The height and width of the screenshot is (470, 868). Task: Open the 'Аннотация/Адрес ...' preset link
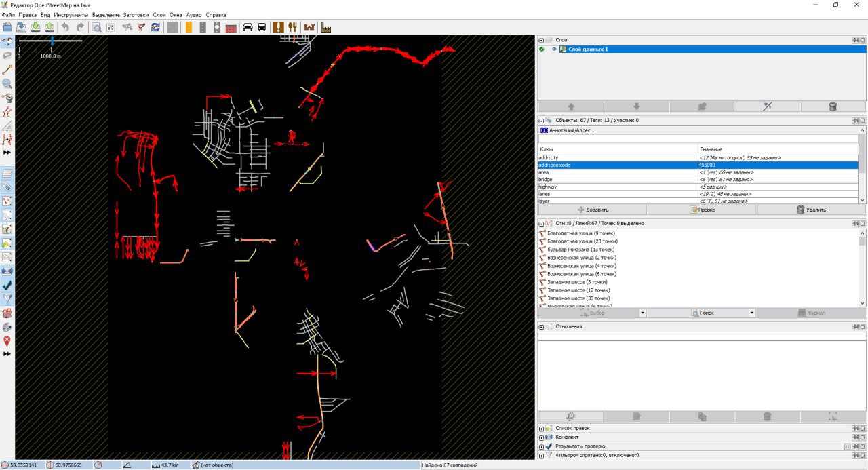pyautogui.click(x=572, y=130)
